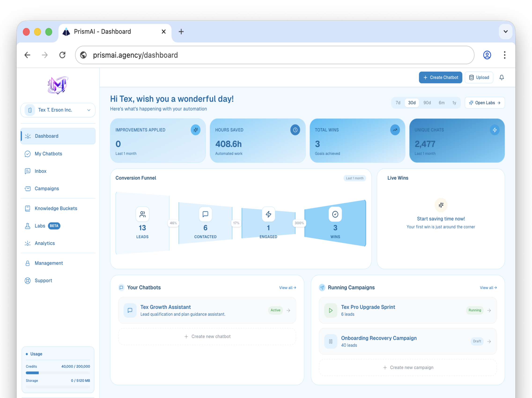Choose the 1y time range option

454,103
